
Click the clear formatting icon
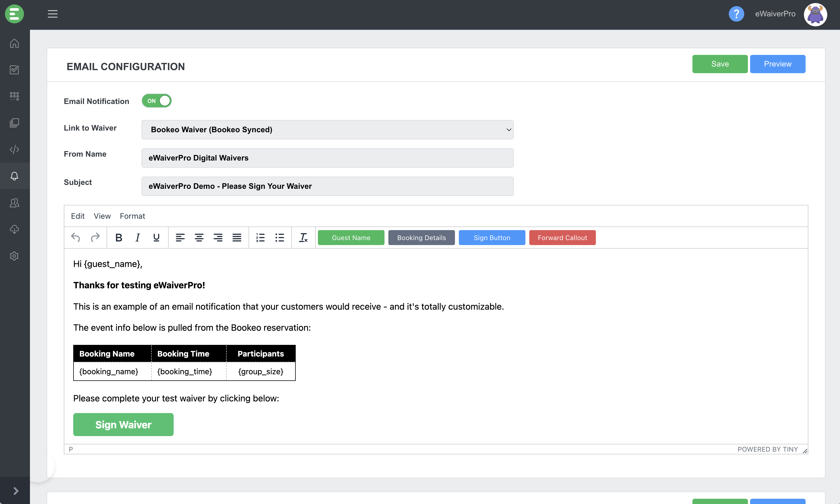pos(303,237)
